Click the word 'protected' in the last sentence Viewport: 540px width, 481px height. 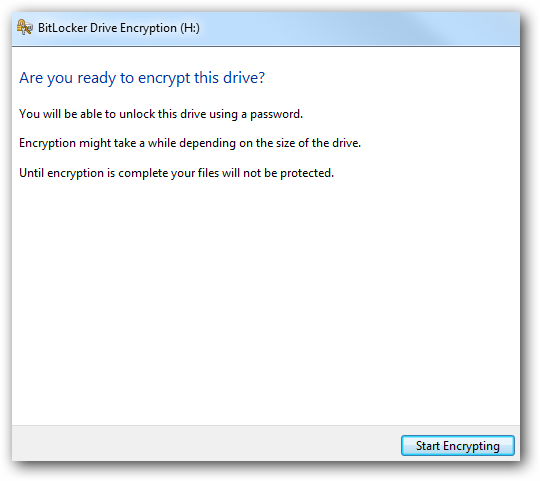point(307,173)
